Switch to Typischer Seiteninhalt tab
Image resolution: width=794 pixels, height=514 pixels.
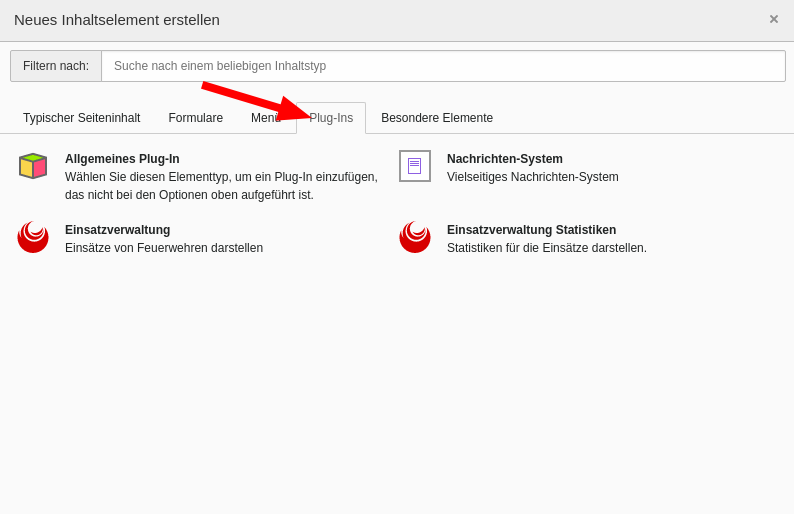tap(82, 118)
